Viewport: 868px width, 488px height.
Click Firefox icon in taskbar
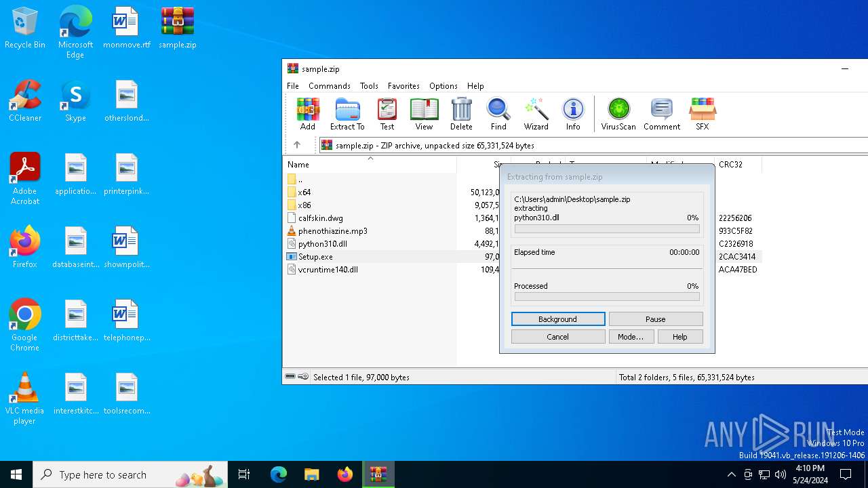pos(344,474)
